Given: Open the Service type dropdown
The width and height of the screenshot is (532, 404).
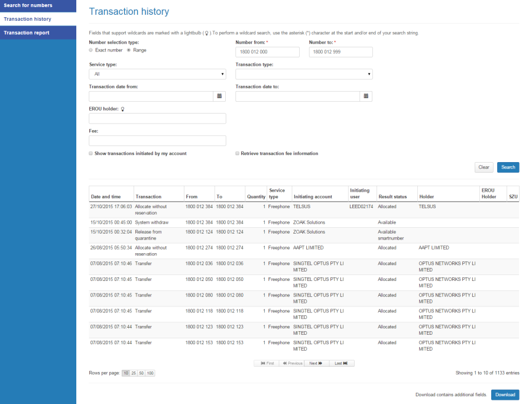Looking at the screenshot, I should [222, 74].
